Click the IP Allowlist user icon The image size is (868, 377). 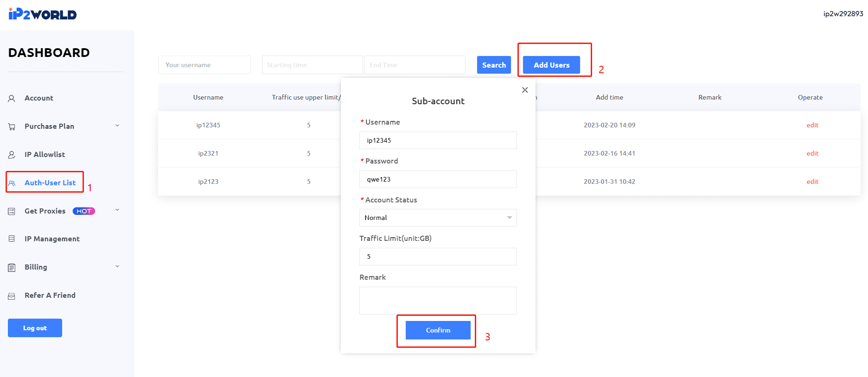click(12, 155)
